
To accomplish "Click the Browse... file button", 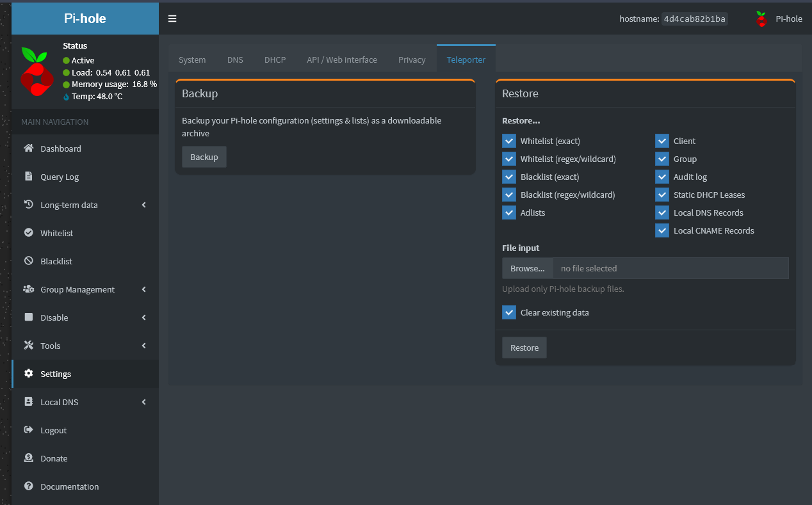I will pos(528,268).
